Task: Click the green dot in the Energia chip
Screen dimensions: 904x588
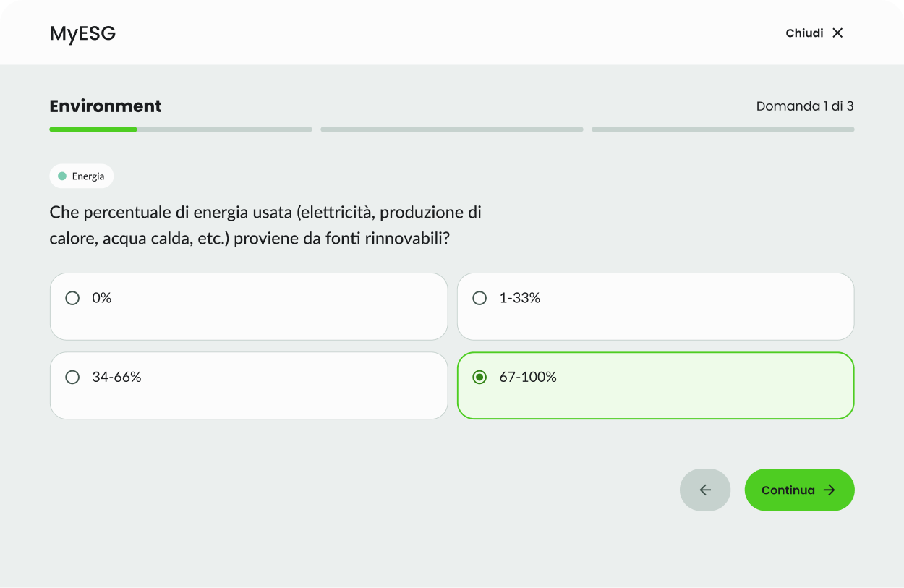Action: click(x=61, y=175)
